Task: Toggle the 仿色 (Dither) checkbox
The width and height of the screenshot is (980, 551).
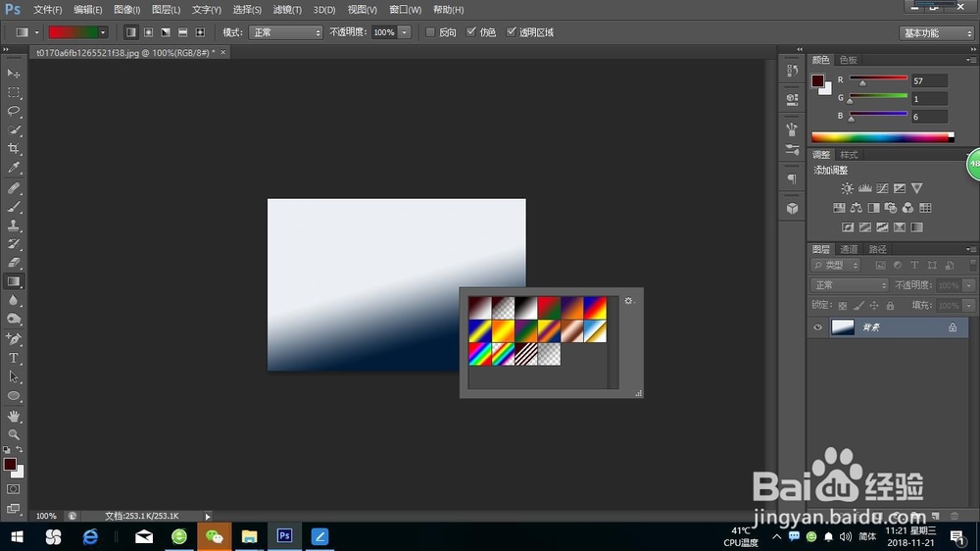Action: pos(471,32)
